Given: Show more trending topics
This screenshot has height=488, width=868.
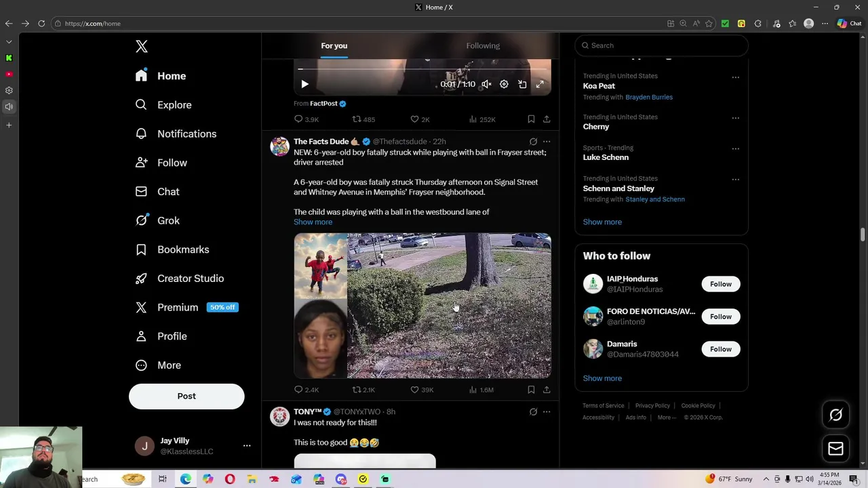Looking at the screenshot, I should pos(602,222).
